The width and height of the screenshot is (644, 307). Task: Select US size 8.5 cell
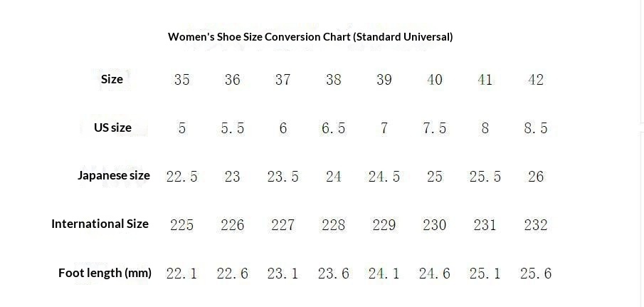tap(536, 128)
